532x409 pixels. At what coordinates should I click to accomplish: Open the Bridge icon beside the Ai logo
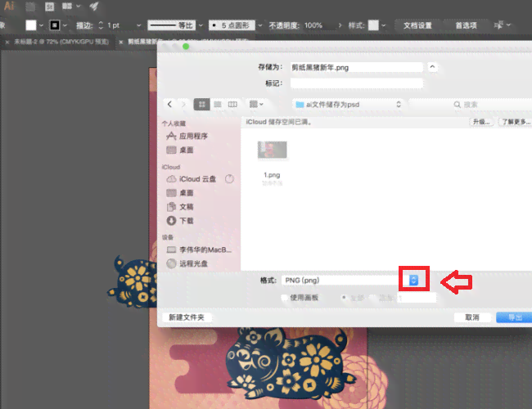pyautogui.click(x=30, y=7)
